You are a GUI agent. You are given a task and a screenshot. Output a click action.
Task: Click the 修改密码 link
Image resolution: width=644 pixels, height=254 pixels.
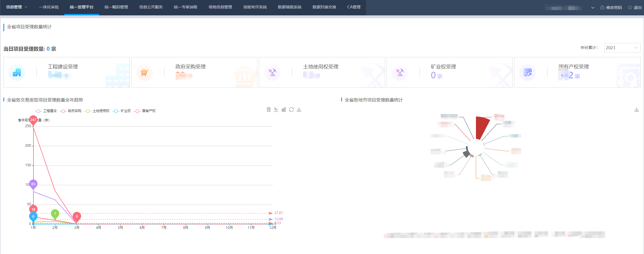tap(614, 8)
